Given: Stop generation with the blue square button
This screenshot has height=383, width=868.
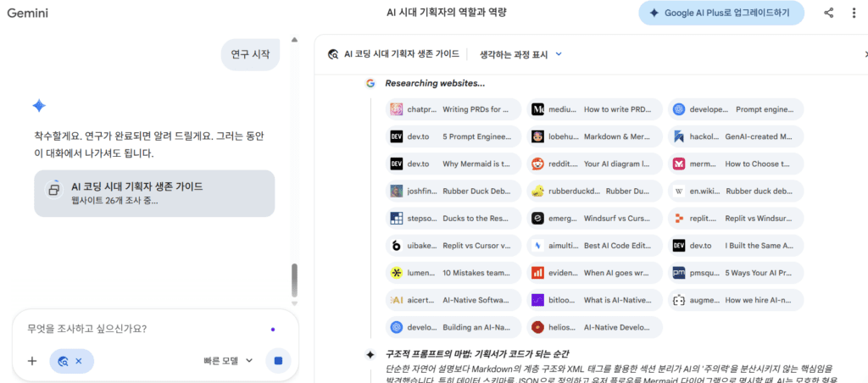Looking at the screenshot, I should [x=278, y=361].
